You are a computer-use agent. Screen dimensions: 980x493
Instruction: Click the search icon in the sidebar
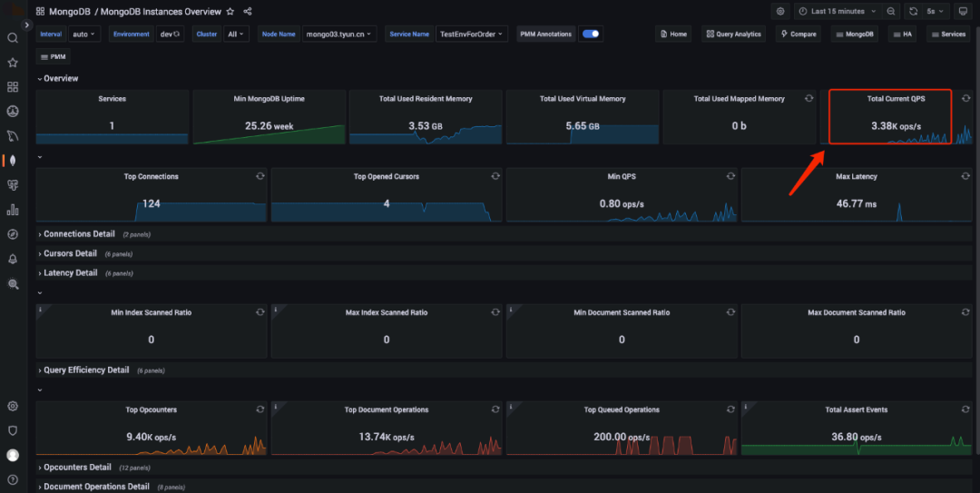point(13,38)
